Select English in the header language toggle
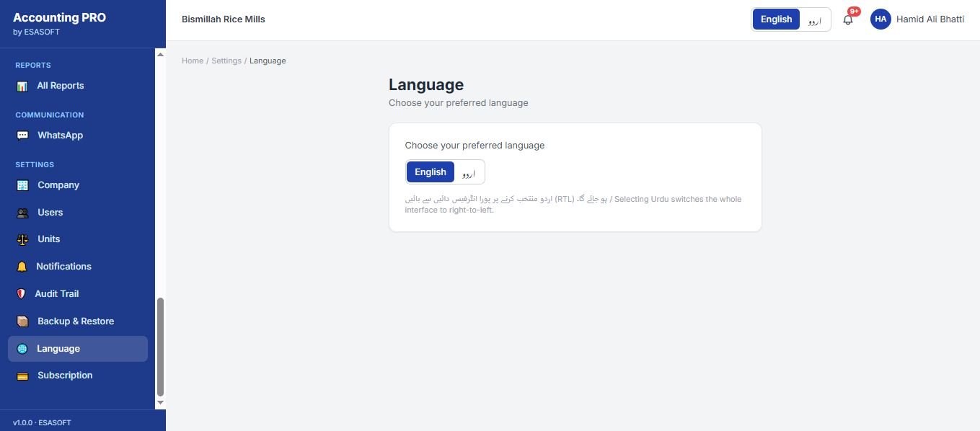The height and width of the screenshot is (431, 980). pyautogui.click(x=776, y=19)
